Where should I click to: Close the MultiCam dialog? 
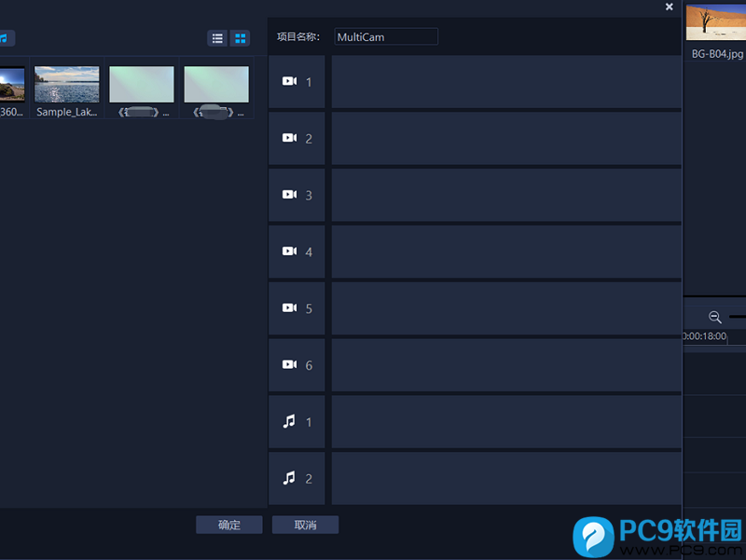point(669,7)
